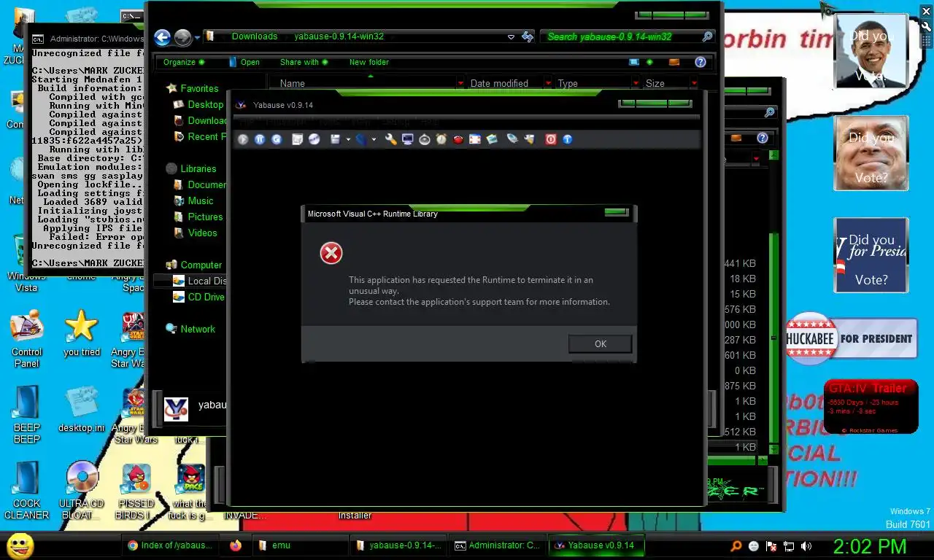Screen dimensions: 934x560
Task: Click Open in the Explorer command bar
Action: tap(244, 63)
